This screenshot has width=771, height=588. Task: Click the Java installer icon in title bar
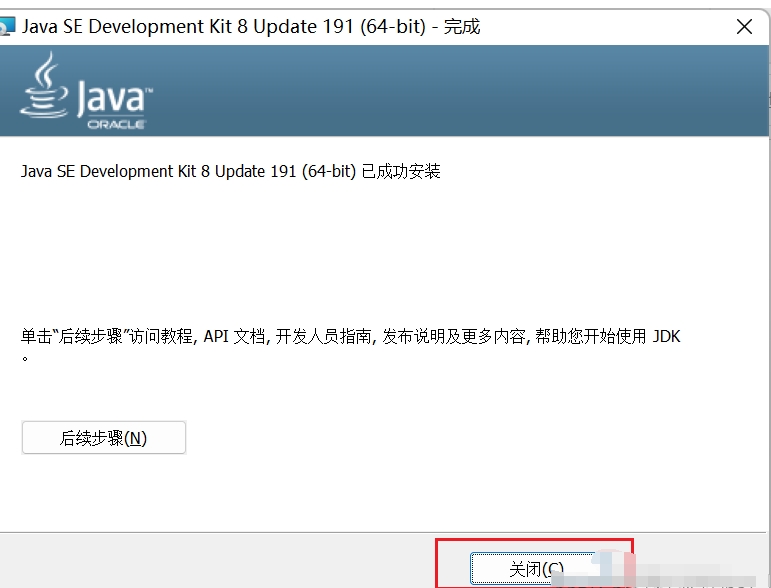(7, 27)
